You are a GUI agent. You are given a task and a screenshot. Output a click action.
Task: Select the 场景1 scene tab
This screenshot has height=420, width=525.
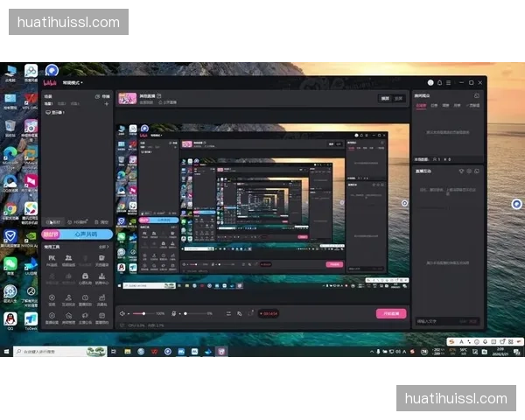pyautogui.click(x=50, y=104)
